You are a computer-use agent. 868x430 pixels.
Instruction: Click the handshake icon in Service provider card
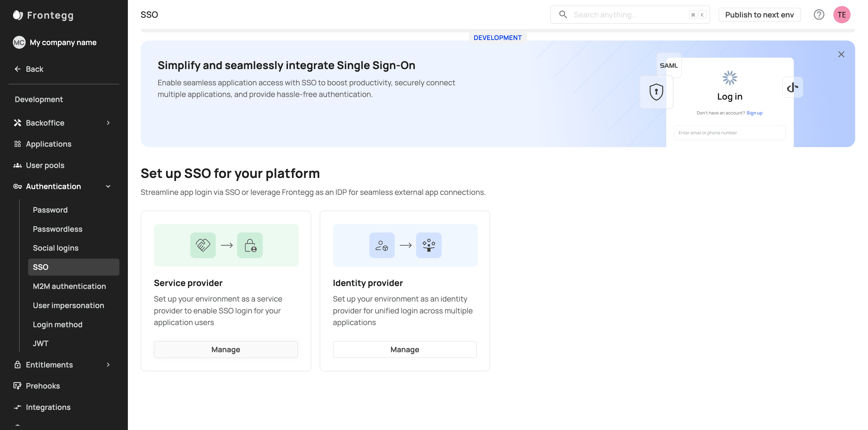pos(203,245)
